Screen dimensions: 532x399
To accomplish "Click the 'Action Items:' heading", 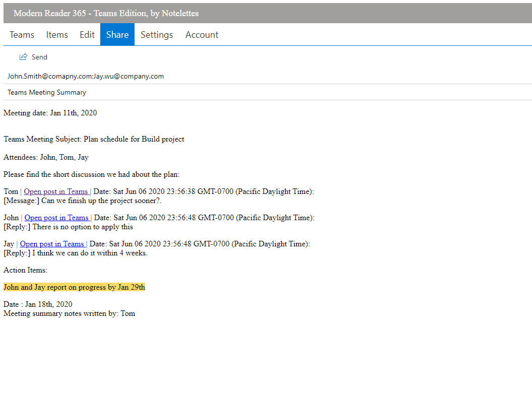I will point(26,270).
